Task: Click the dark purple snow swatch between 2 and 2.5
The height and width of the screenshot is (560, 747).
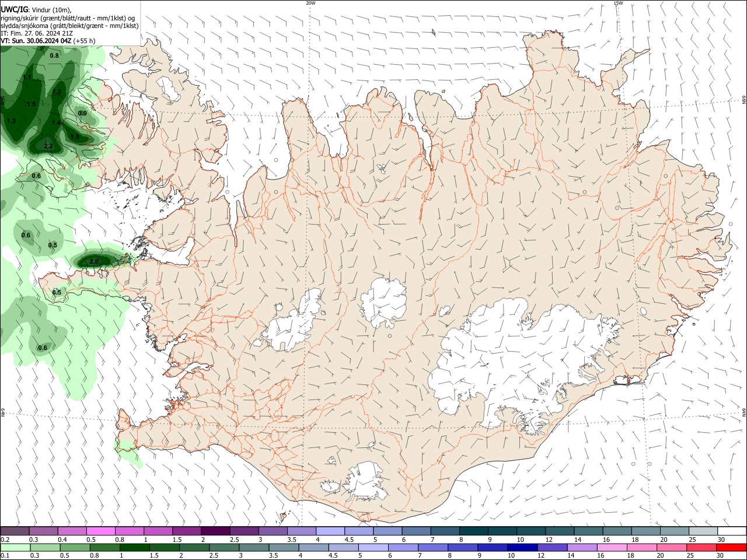Action: click(215, 531)
